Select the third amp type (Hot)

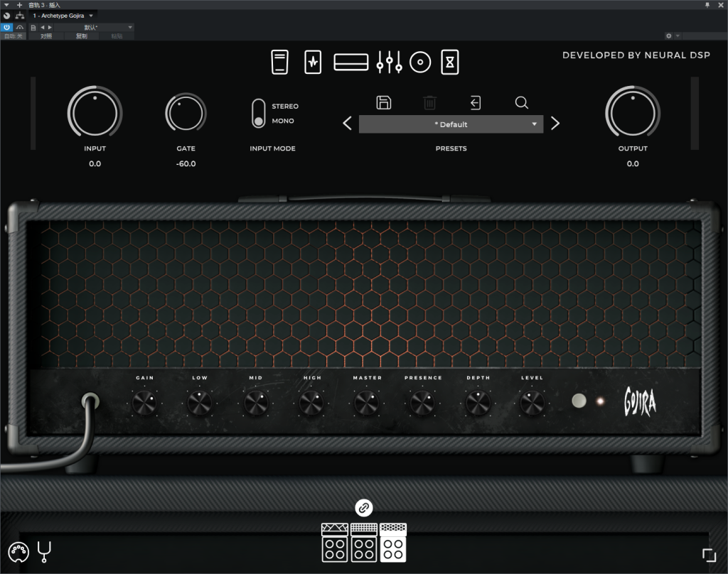(x=392, y=543)
